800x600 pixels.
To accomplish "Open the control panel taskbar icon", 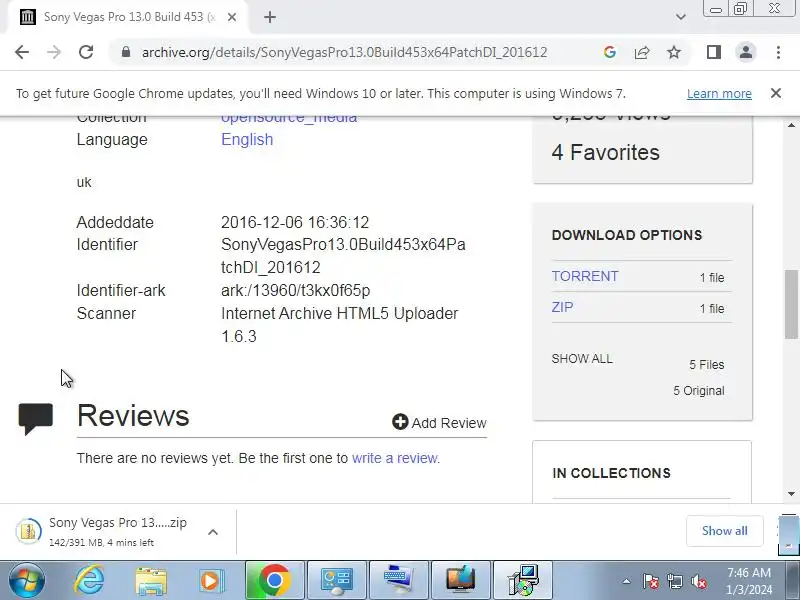I will pyautogui.click(x=337, y=581).
